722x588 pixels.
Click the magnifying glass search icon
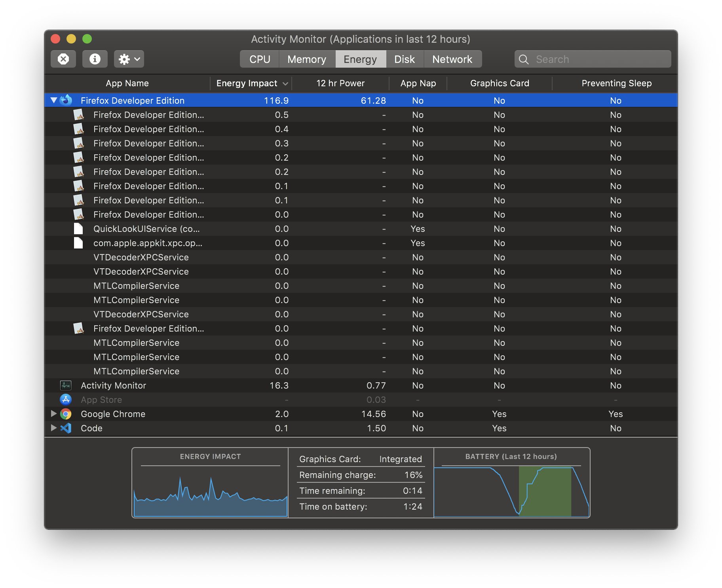click(x=524, y=59)
